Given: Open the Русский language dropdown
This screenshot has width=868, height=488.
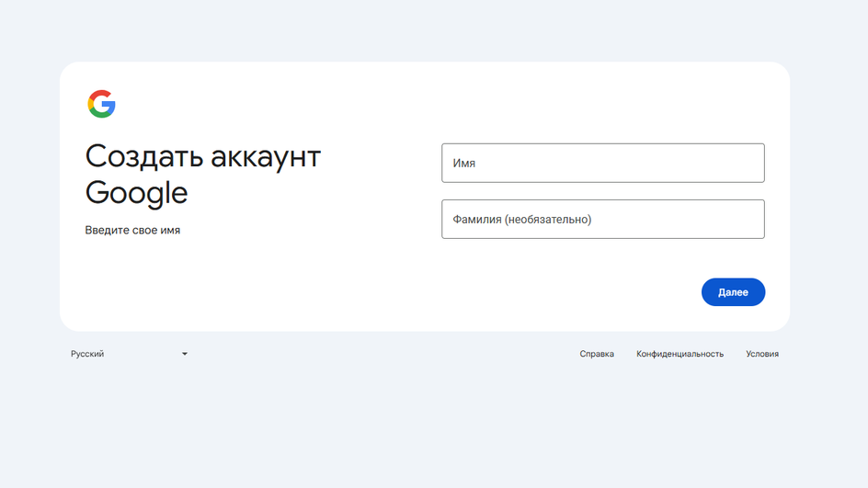Looking at the screenshot, I should pos(129,354).
